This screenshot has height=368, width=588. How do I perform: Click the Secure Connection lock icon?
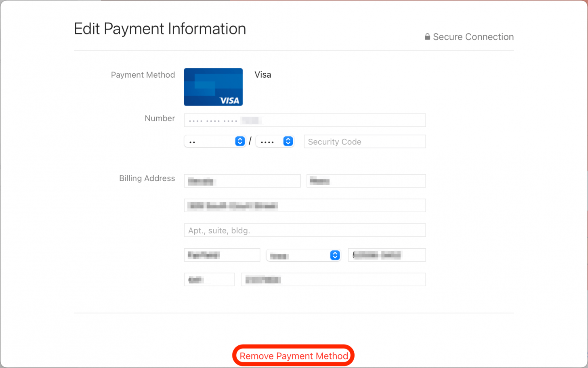pos(427,37)
